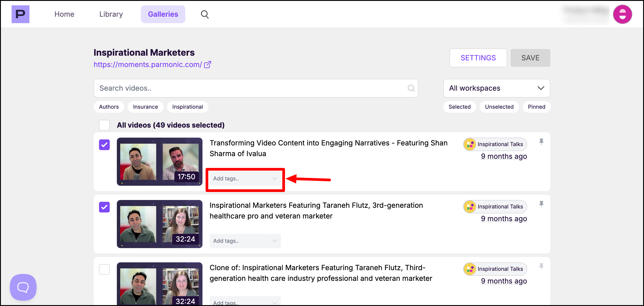Open the 17:50 video thumbnail
Screen dimensions: 644x306
[159, 161]
